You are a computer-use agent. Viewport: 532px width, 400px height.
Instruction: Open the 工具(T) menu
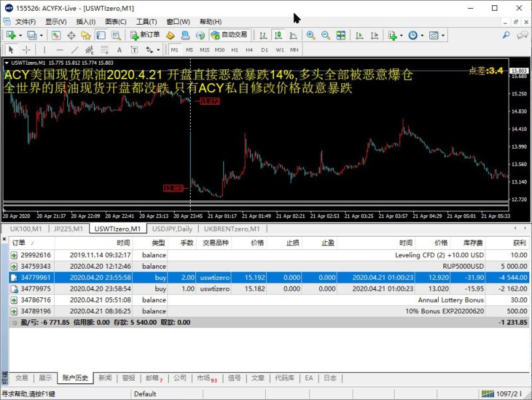pyautogui.click(x=147, y=22)
